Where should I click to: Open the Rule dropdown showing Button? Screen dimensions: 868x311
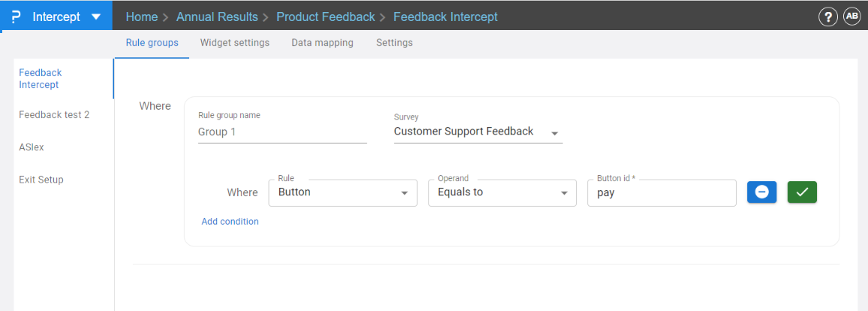pos(342,192)
